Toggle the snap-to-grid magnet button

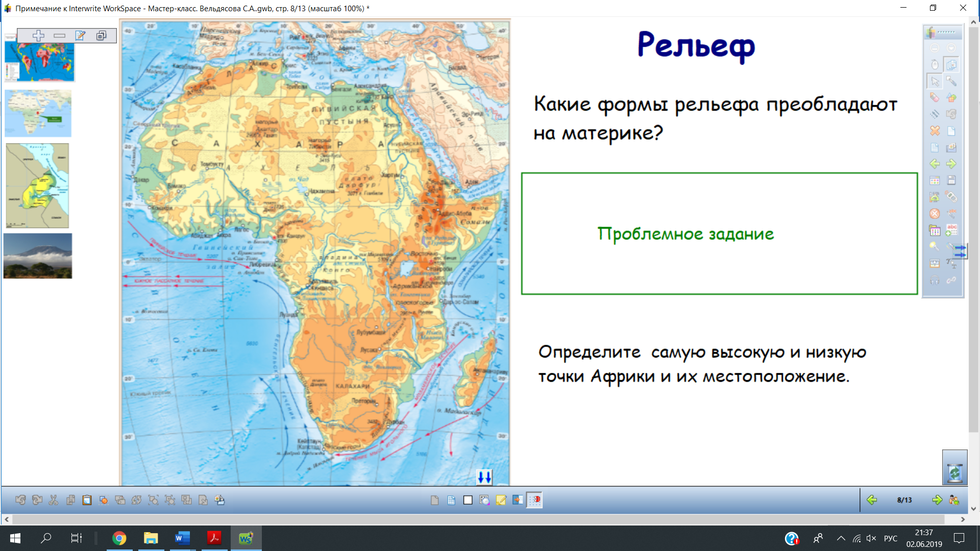click(534, 500)
